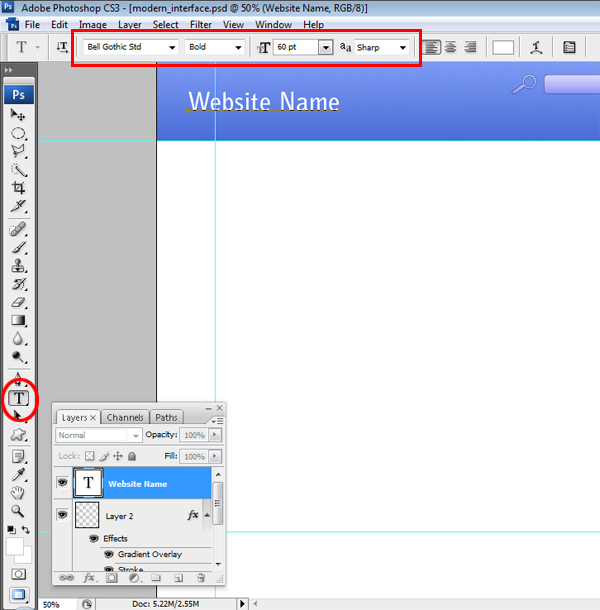Center align text
The image size is (600, 610).
tap(451, 47)
